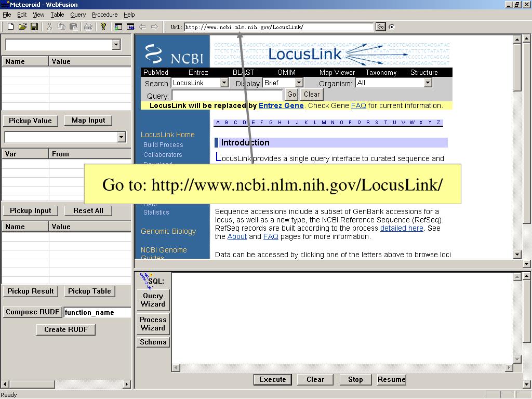
Task: Click the SQL wizard wand icon
Action: [145, 281]
